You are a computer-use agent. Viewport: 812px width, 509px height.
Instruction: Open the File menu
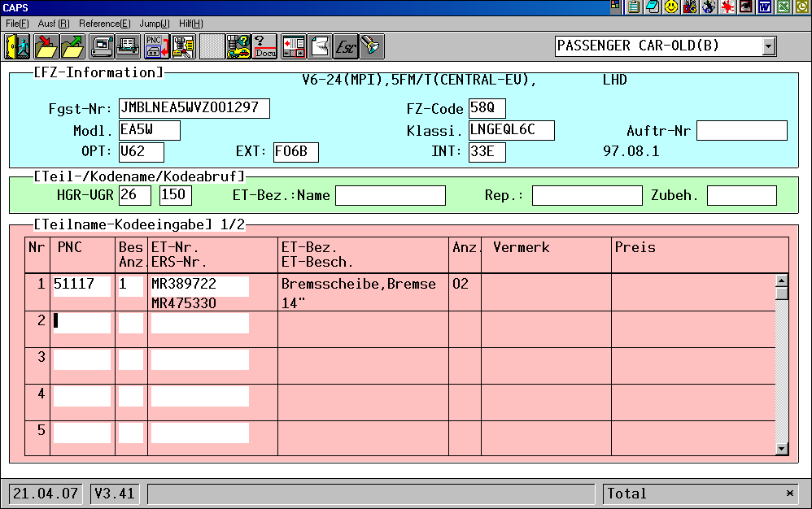(17, 24)
